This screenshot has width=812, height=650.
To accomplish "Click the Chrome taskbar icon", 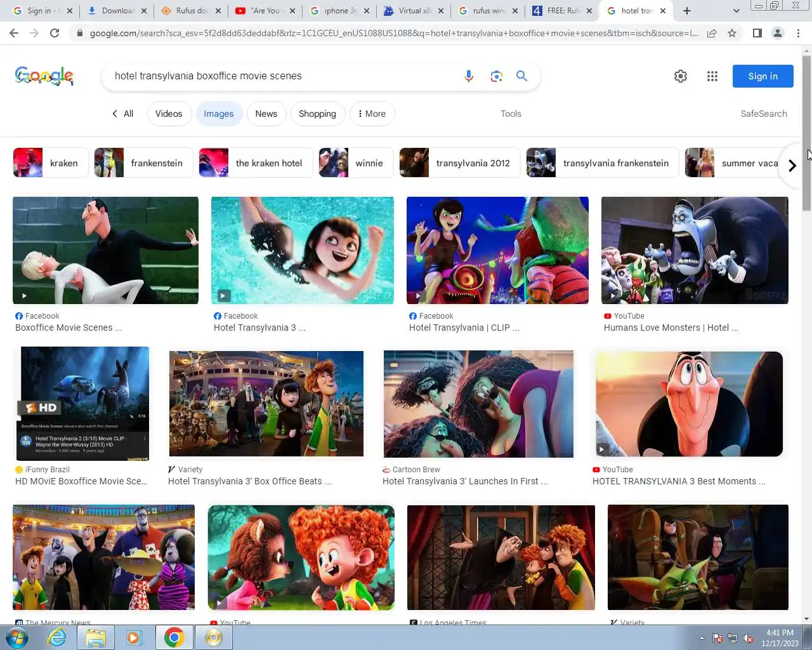I will [174, 637].
